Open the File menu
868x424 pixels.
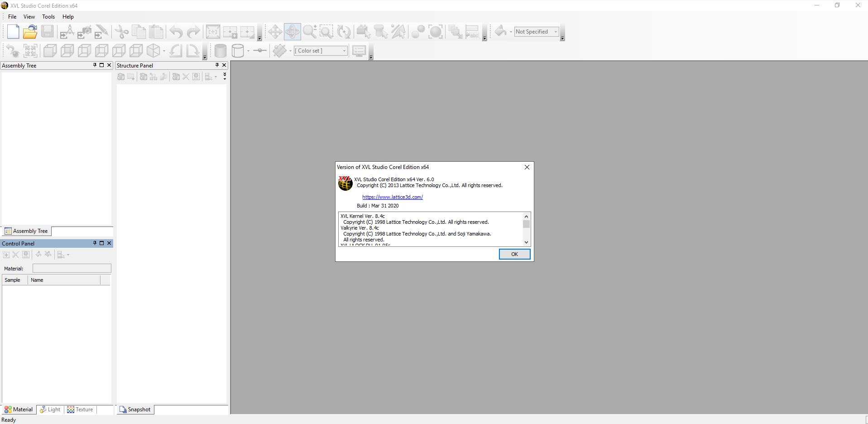[12, 17]
